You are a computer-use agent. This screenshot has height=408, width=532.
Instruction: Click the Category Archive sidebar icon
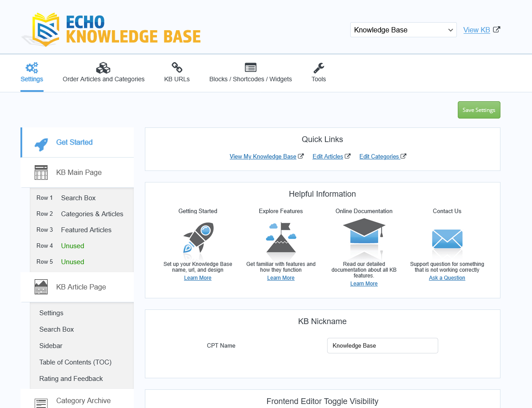pyautogui.click(x=41, y=403)
